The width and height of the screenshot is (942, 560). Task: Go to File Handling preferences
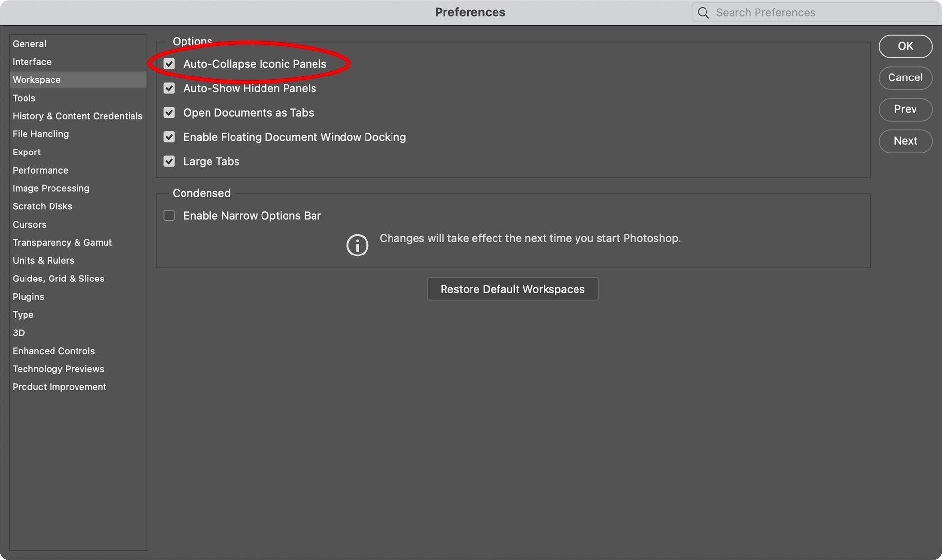pyautogui.click(x=41, y=134)
